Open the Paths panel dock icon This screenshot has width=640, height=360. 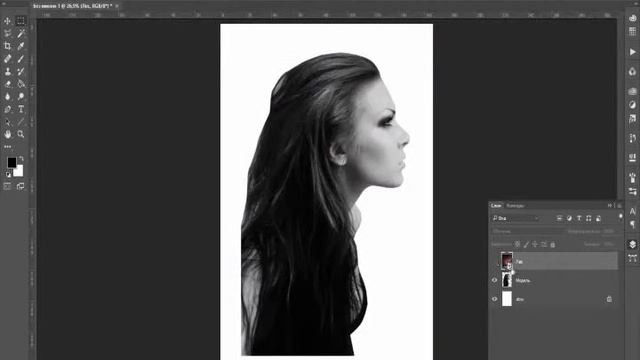(x=633, y=258)
